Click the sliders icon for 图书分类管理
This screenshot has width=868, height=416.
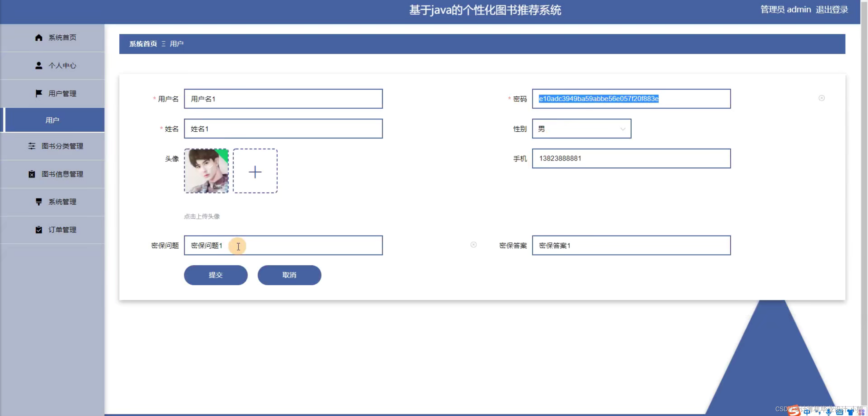click(32, 146)
